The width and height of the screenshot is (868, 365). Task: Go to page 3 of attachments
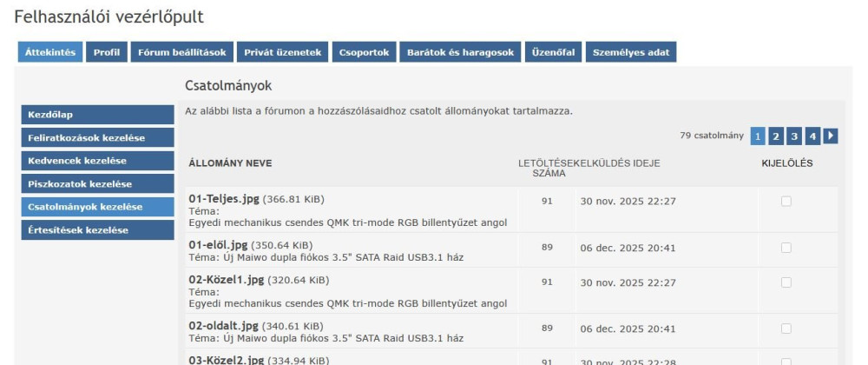794,136
